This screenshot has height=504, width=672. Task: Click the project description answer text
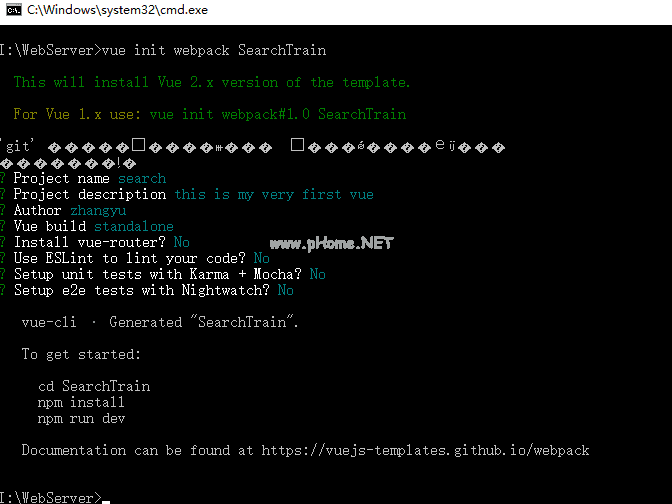pyautogui.click(x=274, y=195)
